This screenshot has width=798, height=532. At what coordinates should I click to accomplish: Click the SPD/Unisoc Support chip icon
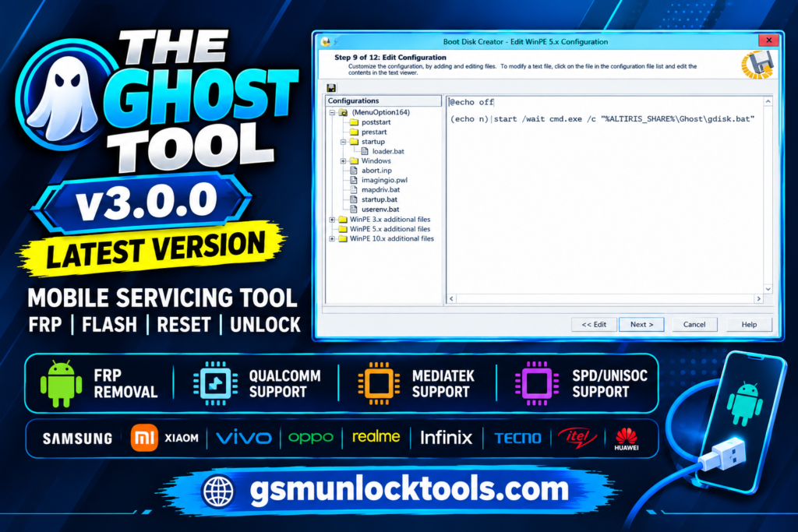(x=536, y=383)
